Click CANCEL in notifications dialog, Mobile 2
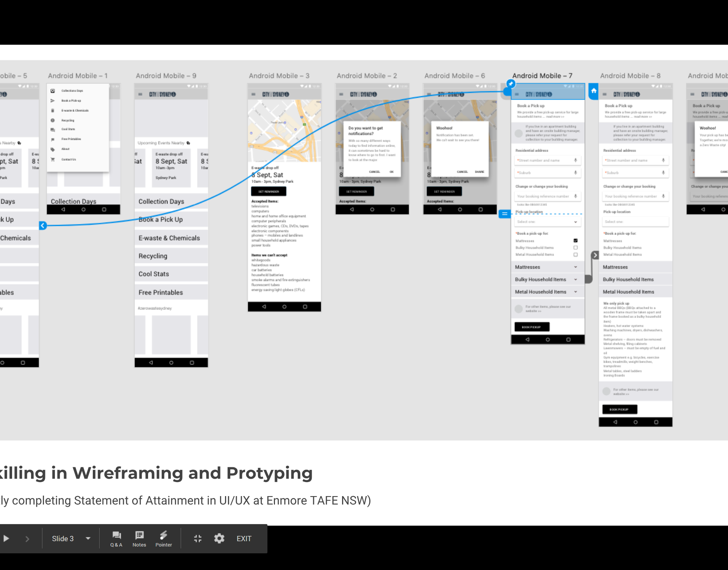 tap(374, 172)
